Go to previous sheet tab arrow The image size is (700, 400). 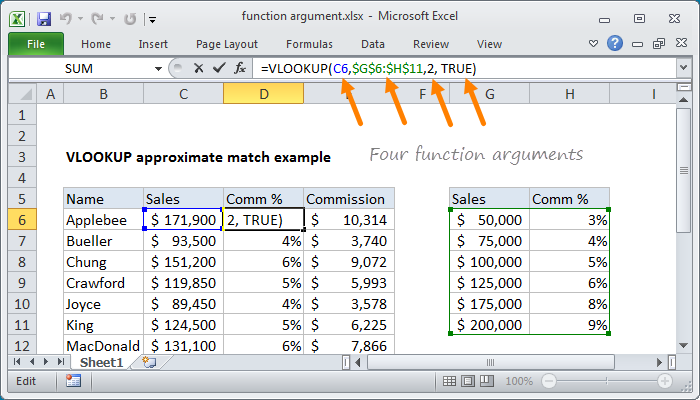pyautogui.click(x=32, y=362)
